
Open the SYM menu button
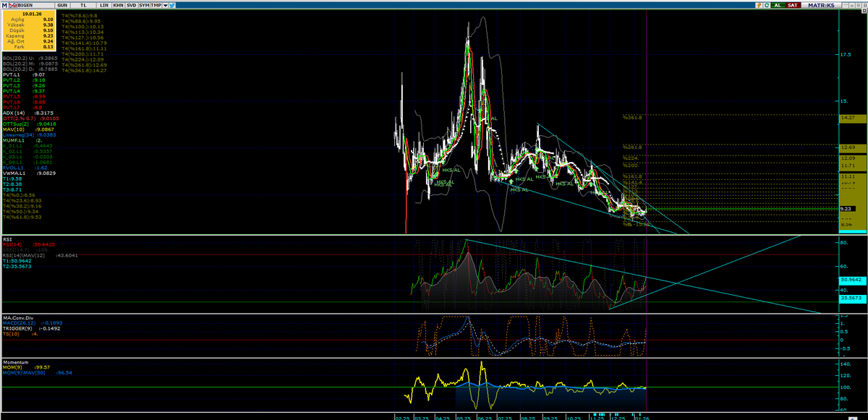coord(143,4)
